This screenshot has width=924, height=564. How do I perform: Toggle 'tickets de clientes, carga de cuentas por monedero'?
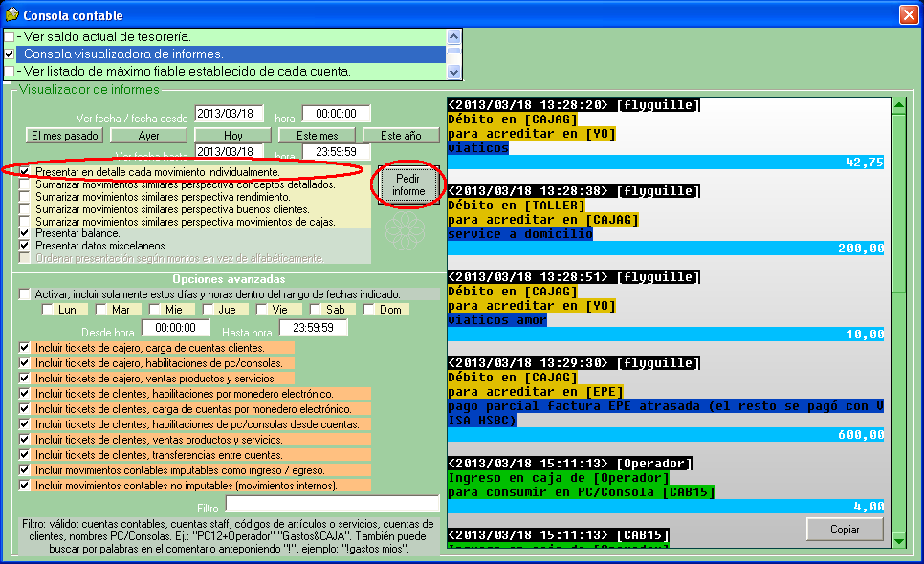pyautogui.click(x=24, y=408)
